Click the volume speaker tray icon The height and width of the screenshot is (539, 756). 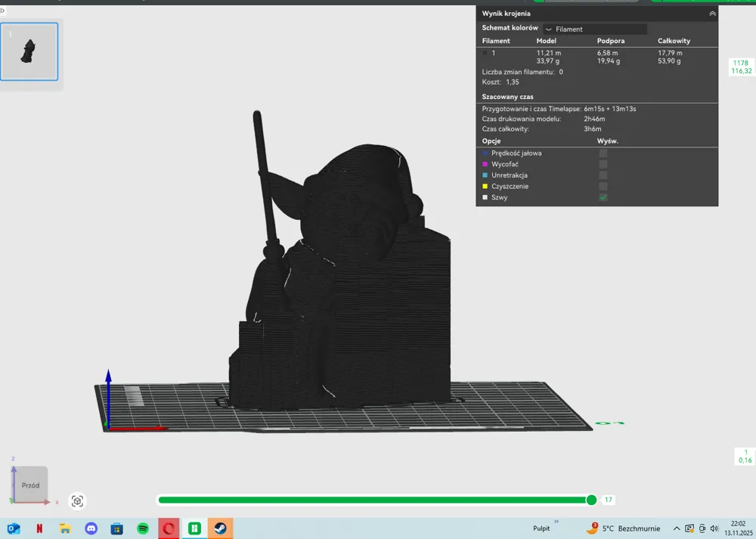[x=714, y=528]
